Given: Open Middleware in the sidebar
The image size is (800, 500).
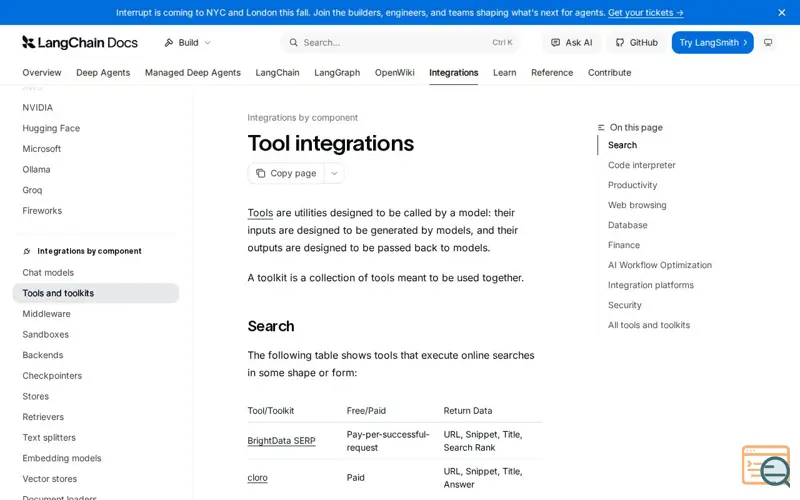Looking at the screenshot, I should (x=46, y=314).
